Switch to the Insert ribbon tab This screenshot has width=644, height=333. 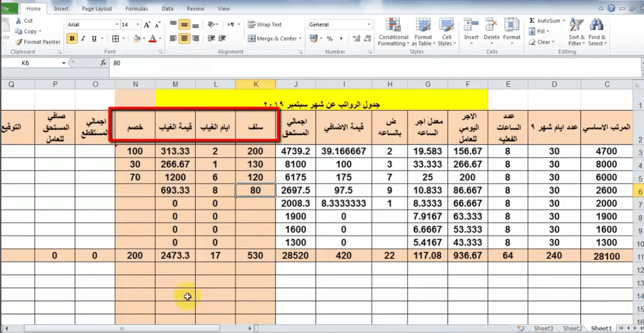click(x=61, y=9)
